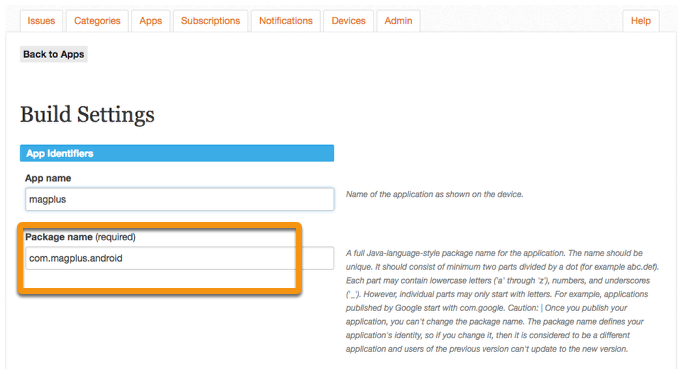Click the 'Name of the application' hint text
The height and width of the screenshot is (374, 683).
coord(434,194)
